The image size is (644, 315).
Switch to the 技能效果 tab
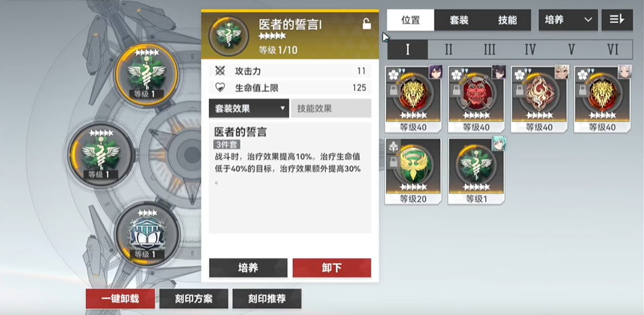pyautogui.click(x=331, y=109)
